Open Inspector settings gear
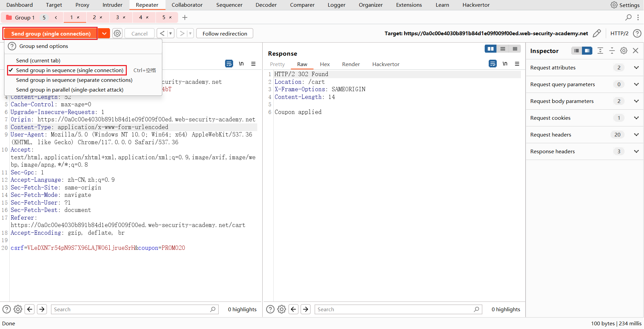644x329 pixels. pyautogui.click(x=624, y=51)
